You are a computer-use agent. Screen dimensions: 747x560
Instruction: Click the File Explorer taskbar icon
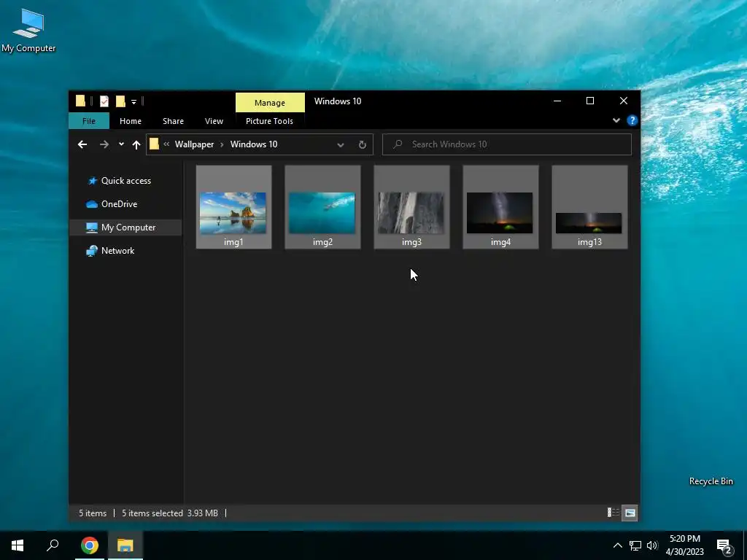(x=125, y=545)
